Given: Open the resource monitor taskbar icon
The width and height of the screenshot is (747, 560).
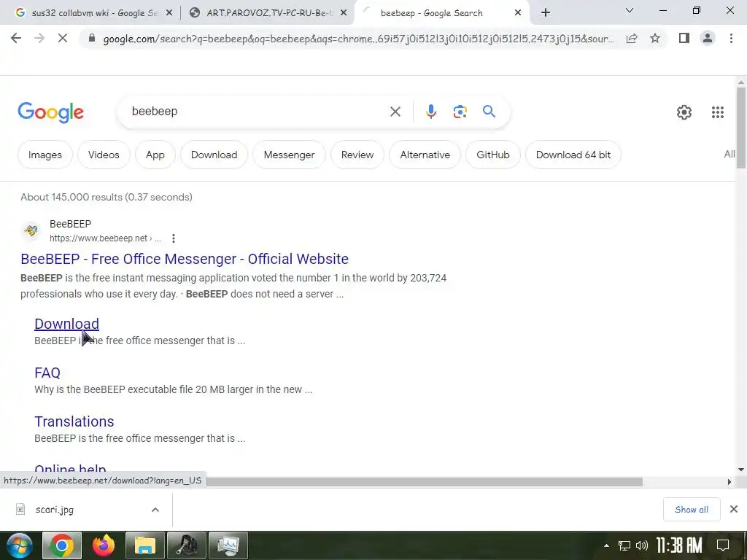Looking at the screenshot, I should 228,545.
